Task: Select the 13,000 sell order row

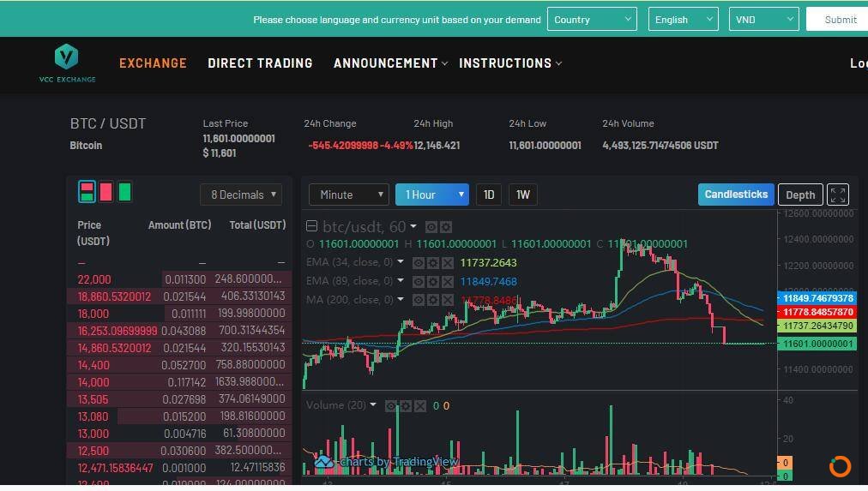Action: click(178, 434)
